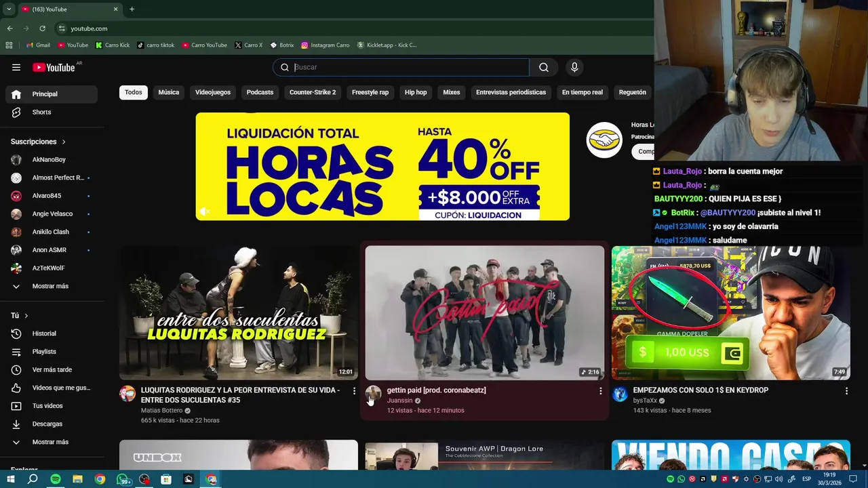Select the Freestyle rap filter chip
This screenshot has height=488, width=868.
click(x=370, y=92)
